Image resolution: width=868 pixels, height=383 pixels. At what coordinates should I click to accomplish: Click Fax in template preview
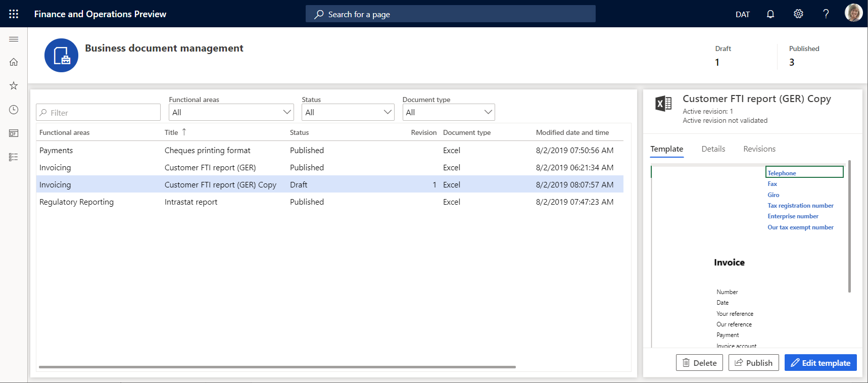pos(772,184)
